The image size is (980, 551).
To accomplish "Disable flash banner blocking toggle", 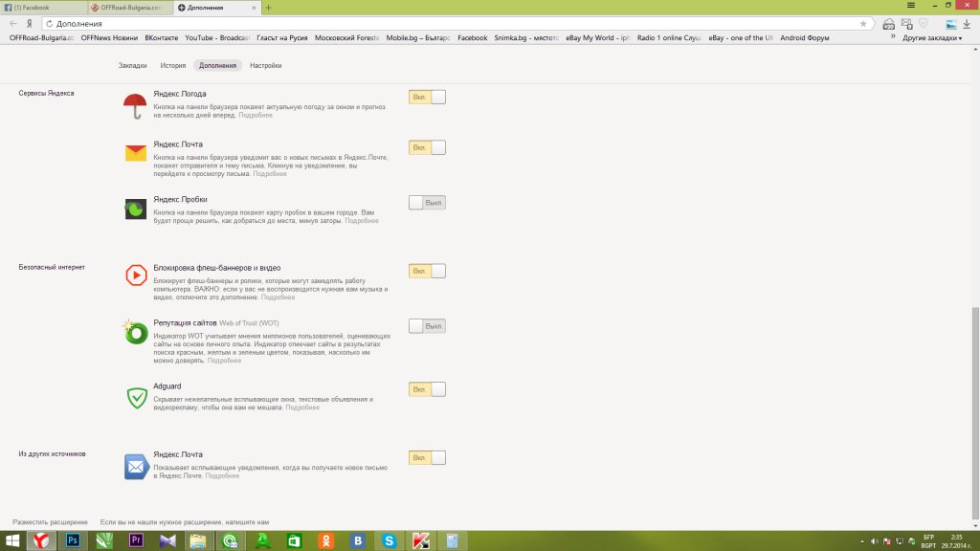I will tap(427, 271).
